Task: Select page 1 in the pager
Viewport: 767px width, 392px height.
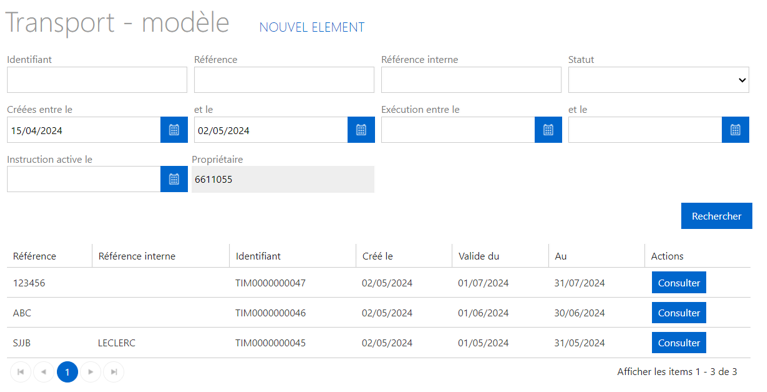Action: [x=67, y=372]
